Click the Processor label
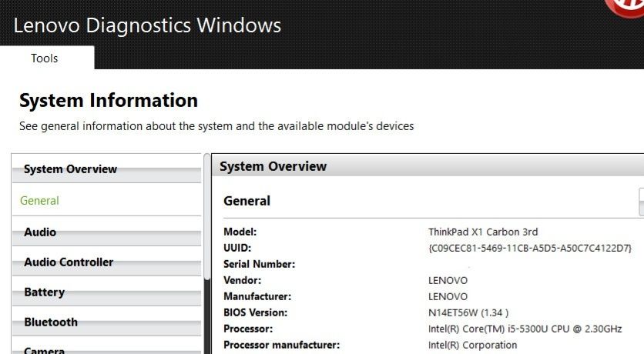The image size is (644, 354). click(x=248, y=329)
